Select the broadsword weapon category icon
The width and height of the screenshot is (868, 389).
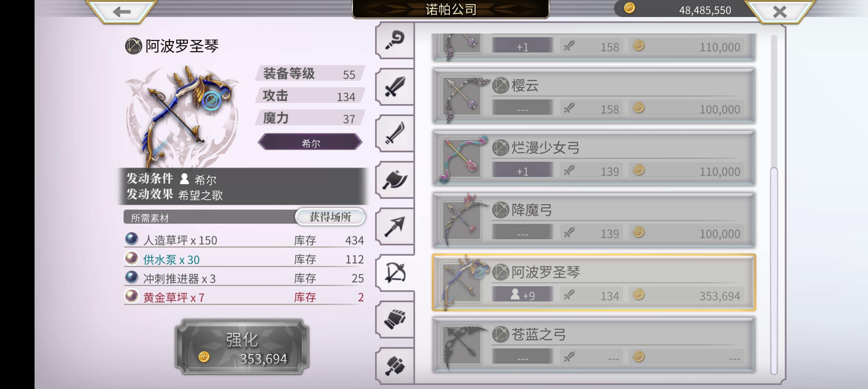coord(395,87)
